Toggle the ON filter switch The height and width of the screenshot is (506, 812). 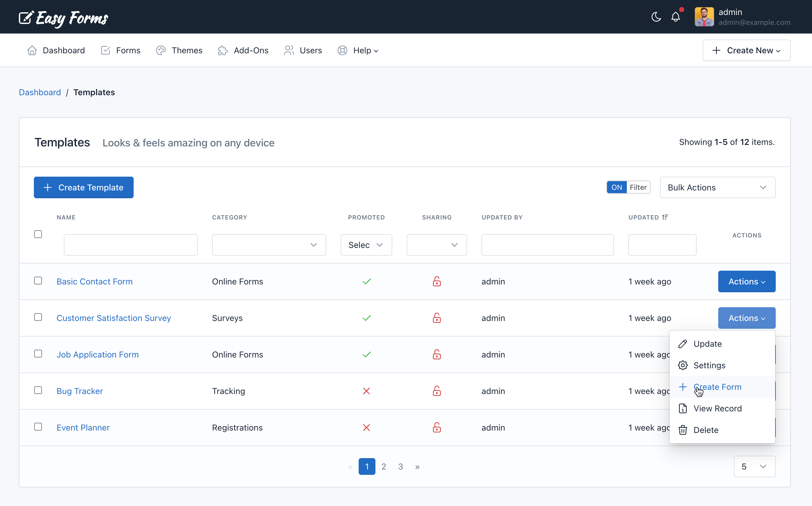click(x=617, y=187)
